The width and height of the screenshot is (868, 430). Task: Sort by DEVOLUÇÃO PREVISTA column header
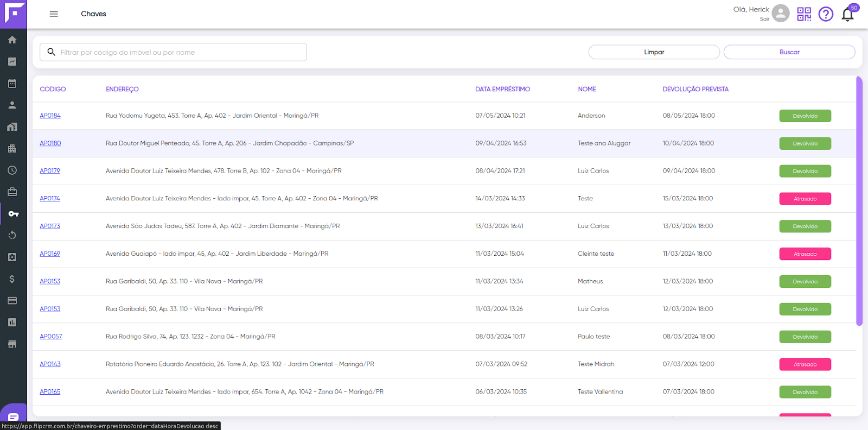695,89
